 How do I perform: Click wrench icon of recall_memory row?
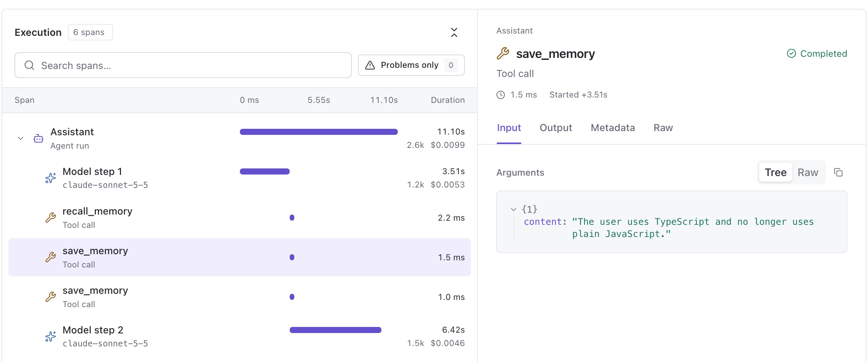[51, 218]
